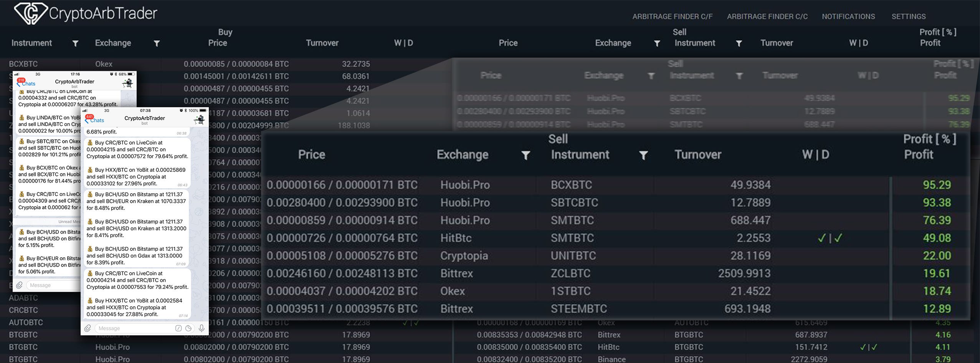This screenshot has width=980, height=363.
Task: Select the CRCBTC row
Action: (23, 310)
